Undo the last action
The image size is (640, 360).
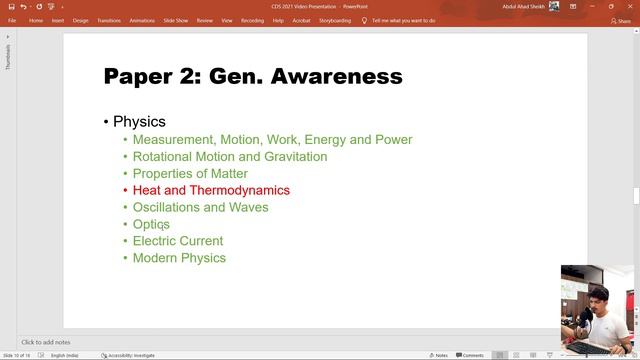23,7
